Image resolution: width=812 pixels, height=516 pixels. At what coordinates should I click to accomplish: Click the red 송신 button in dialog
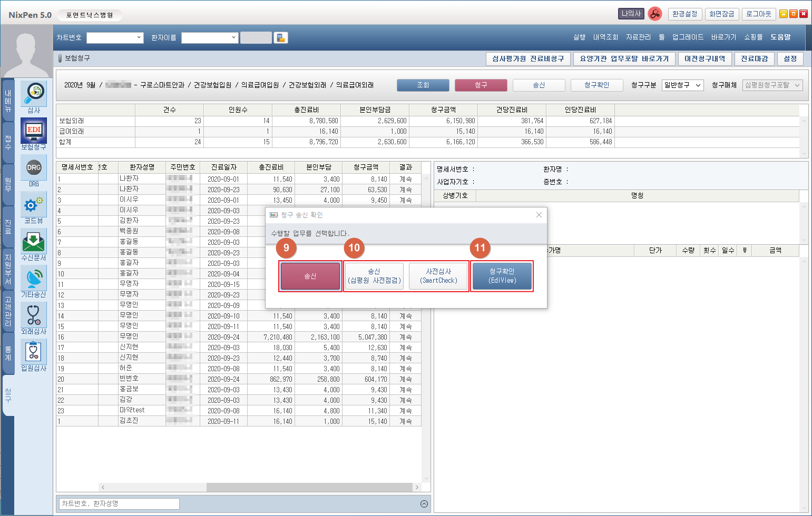point(310,276)
